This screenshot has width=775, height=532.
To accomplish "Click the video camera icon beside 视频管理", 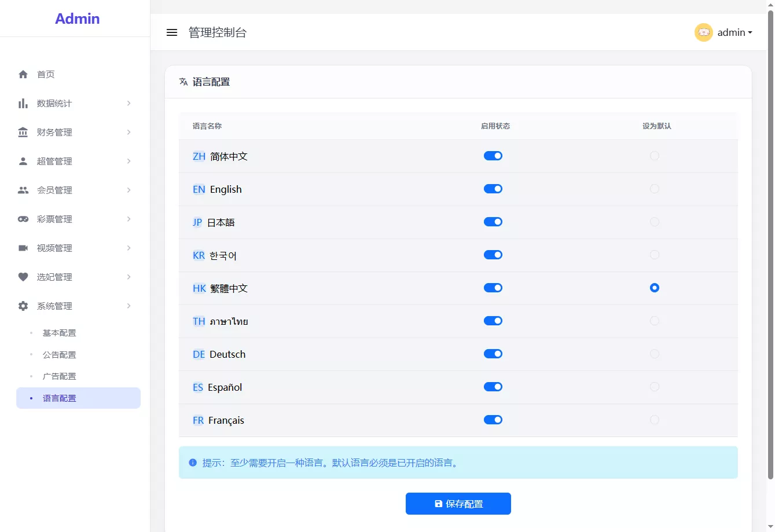I will click(x=23, y=248).
